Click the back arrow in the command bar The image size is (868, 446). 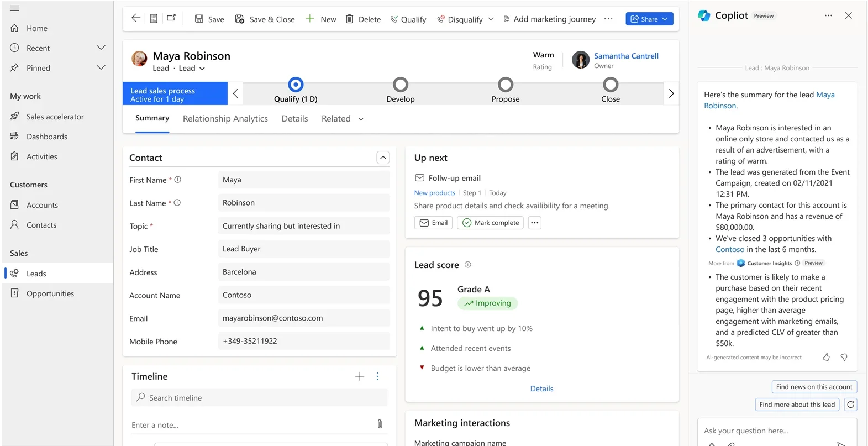136,18
